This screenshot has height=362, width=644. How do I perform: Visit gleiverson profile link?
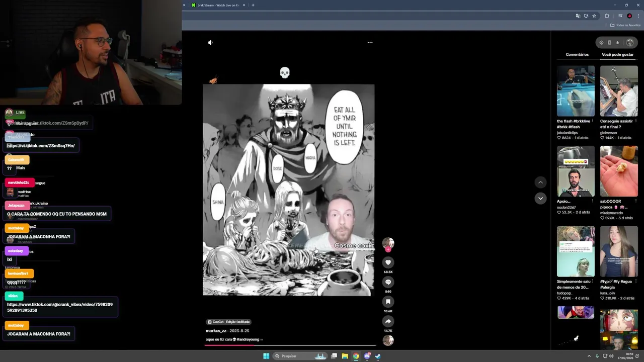pyautogui.click(x=608, y=133)
